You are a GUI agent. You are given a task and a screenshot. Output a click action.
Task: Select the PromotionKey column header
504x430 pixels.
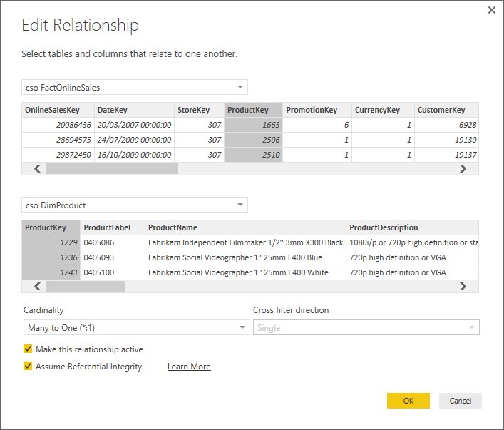[317, 110]
